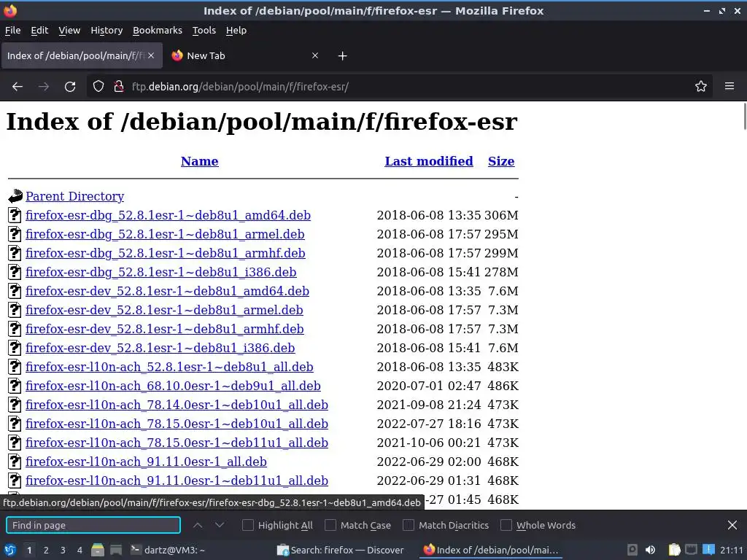Close the Index of /debian tab

(x=151, y=55)
